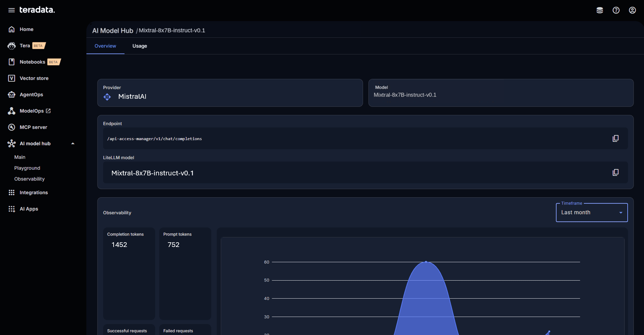Click the teradata logo
This screenshot has width=644, height=335.
pyautogui.click(x=37, y=10)
